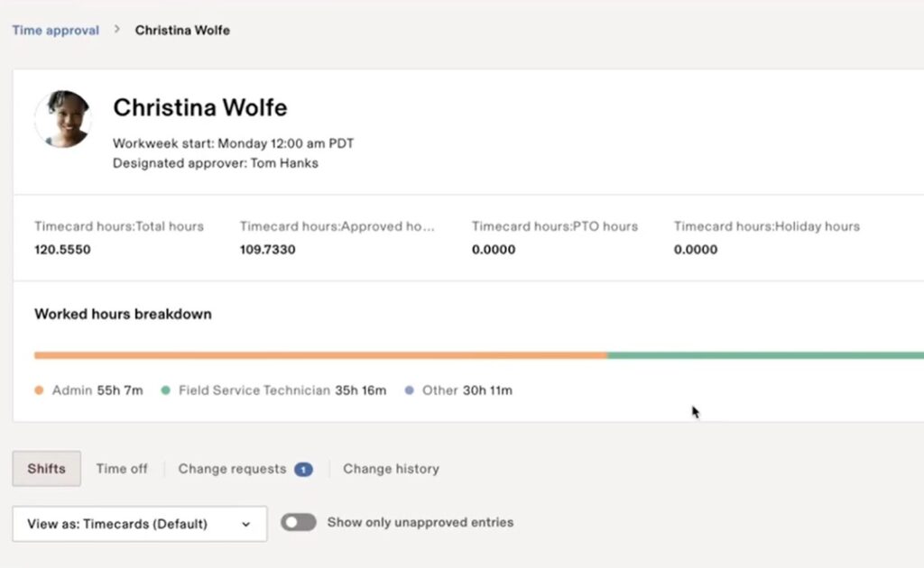This screenshot has height=568, width=924.
Task: Select the Change history tab
Action: click(391, 469)
